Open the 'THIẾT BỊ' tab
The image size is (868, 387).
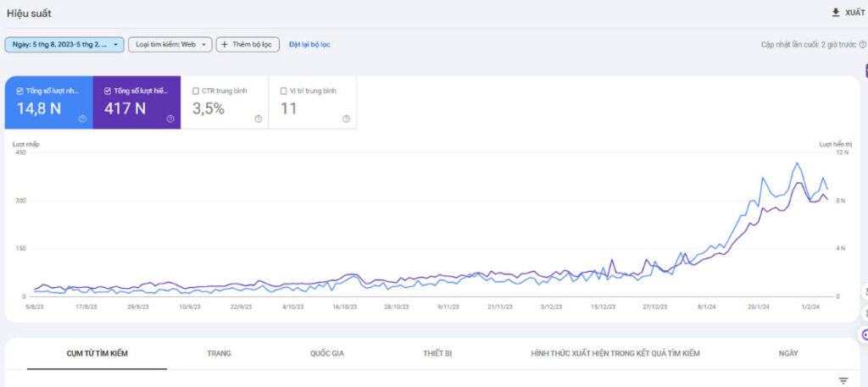pos(437,353)
